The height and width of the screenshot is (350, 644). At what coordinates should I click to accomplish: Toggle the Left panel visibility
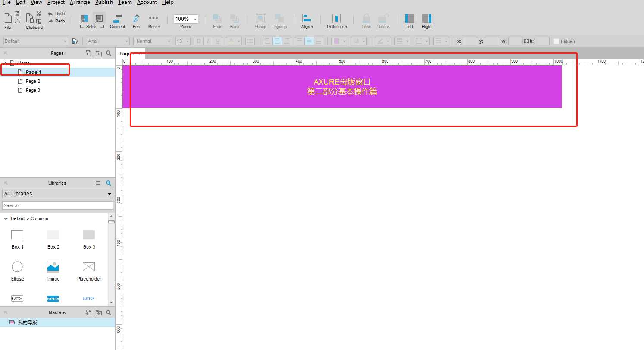[410, 19]
